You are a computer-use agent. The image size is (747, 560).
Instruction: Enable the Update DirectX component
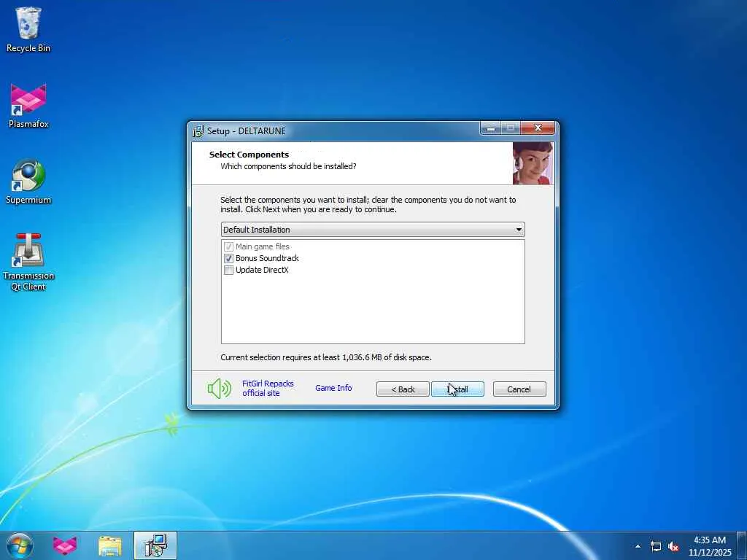[x=228, y=270]
